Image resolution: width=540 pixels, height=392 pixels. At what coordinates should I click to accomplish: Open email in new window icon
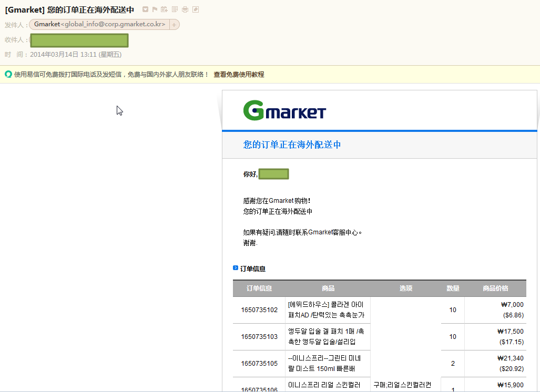click(x=196, y=9)
